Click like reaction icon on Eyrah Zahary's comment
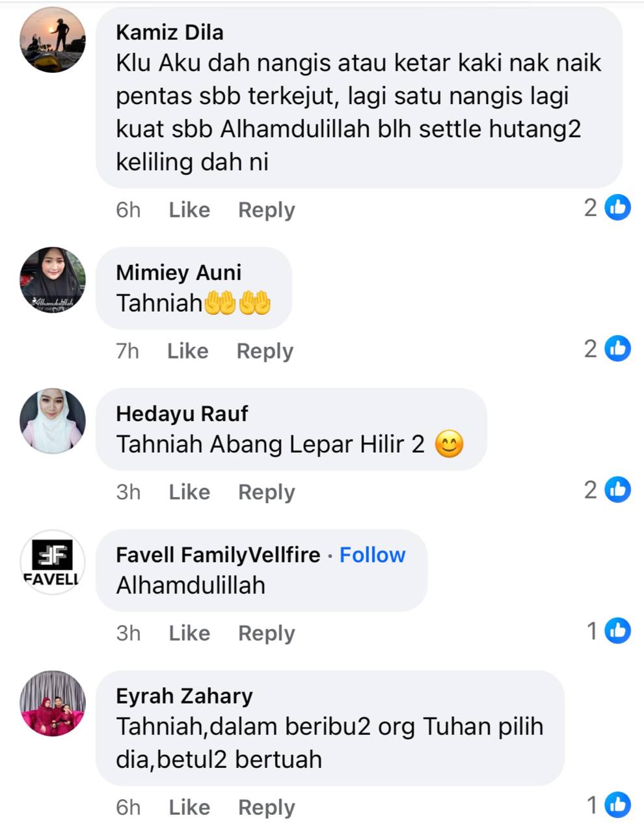 (x=617, y=805)
